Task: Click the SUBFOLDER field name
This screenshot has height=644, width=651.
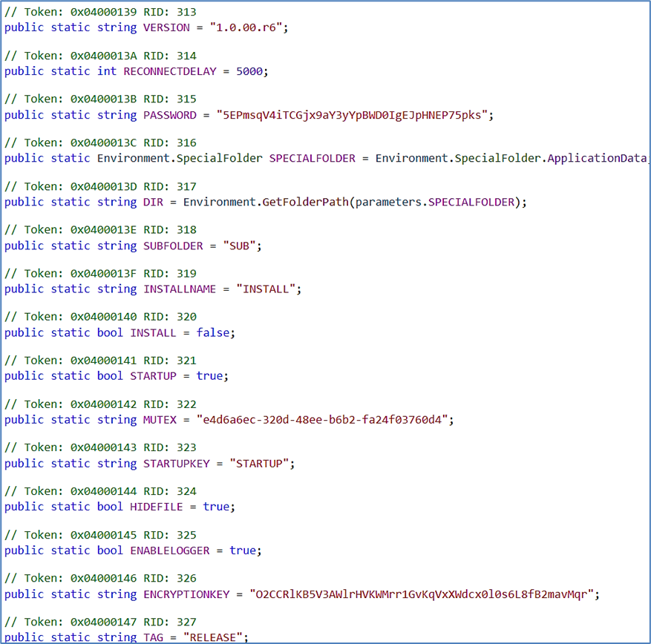Action: (x=173, y=246)
